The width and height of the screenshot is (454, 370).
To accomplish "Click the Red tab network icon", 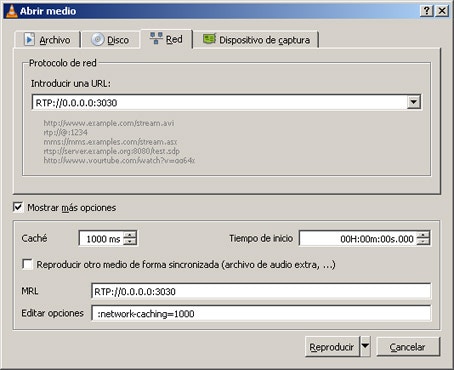I will [156, 38].
